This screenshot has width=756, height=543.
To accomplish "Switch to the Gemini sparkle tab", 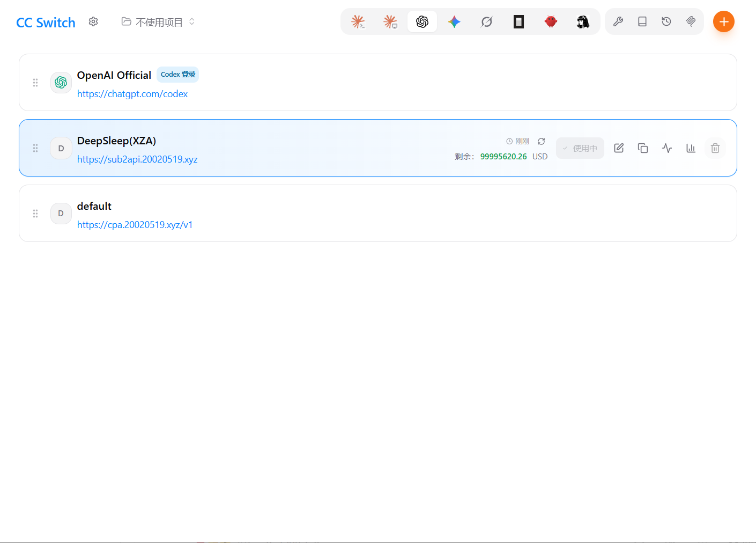I will (x=454, y=21).
